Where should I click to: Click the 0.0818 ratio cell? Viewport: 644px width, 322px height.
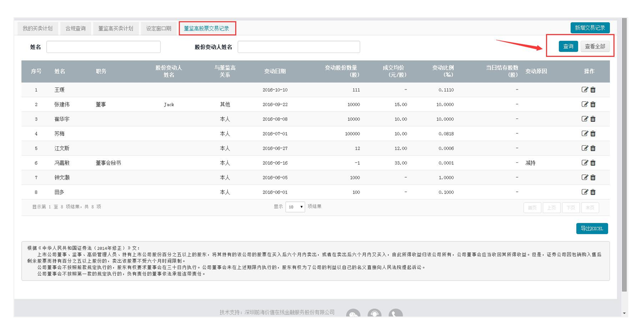click(x=446, y=134)
